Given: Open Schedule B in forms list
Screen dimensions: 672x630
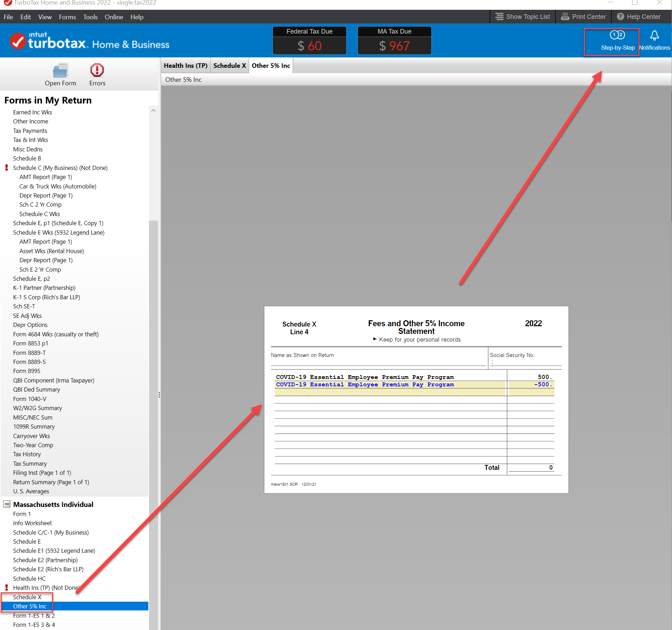Looking at the screenshot, I should point(27,158).
